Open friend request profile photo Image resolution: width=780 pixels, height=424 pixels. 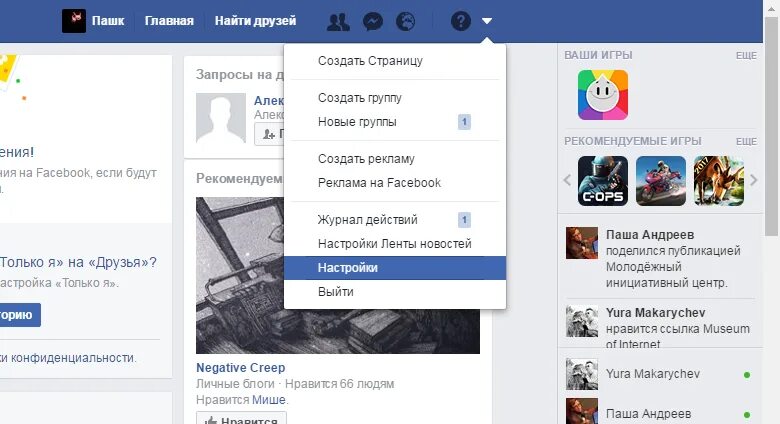pos(221,118)
